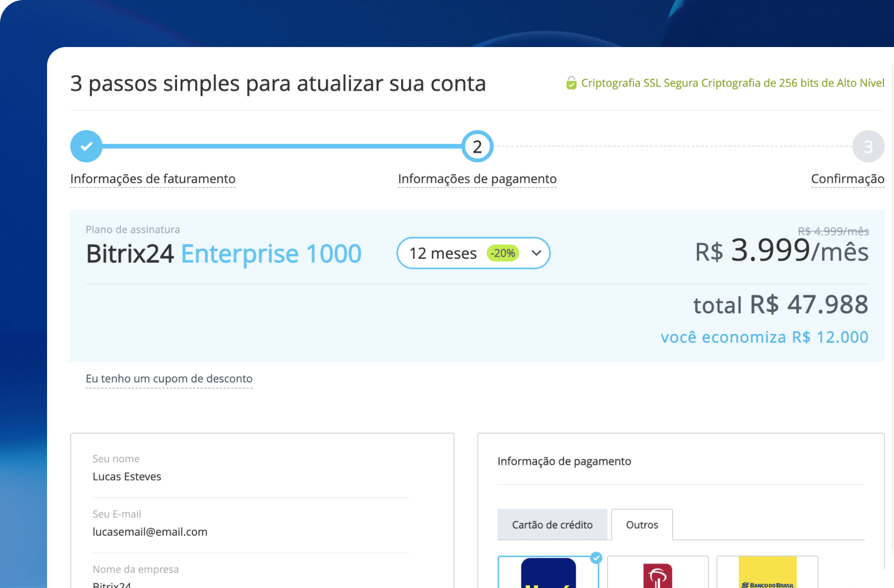Switch to the Outros payment tab
Image resolution: width=894 pixels, height=588 pixels.
pos(642,524)
